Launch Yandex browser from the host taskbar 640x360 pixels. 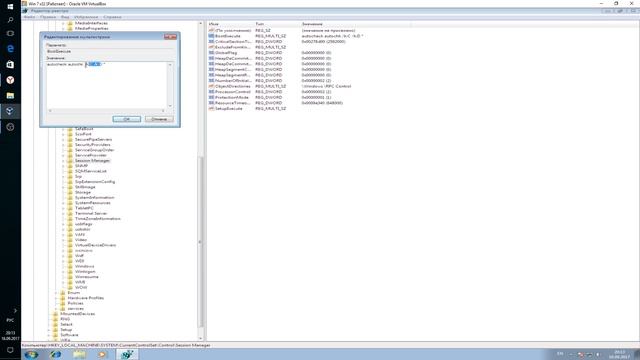10,80
